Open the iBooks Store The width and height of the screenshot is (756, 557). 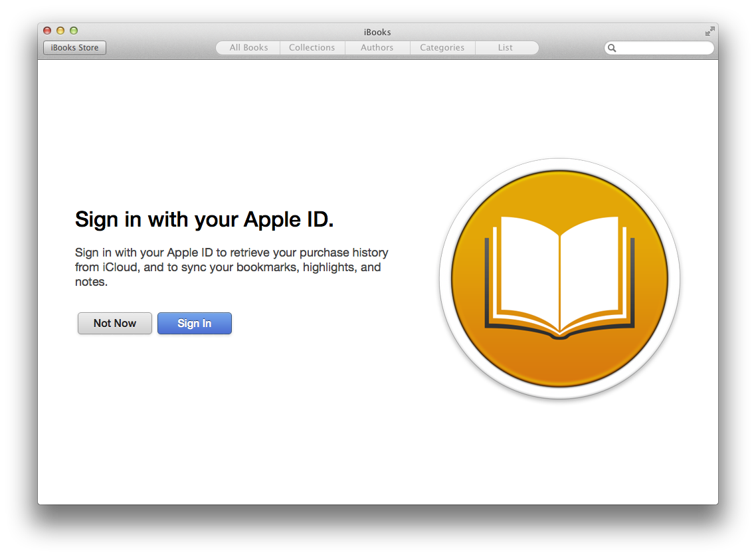74,48
